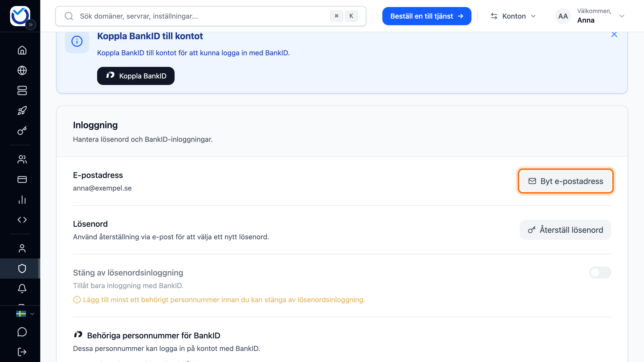Click the Koppla BankID button
The image size is (644, 362).
point(136,76)
